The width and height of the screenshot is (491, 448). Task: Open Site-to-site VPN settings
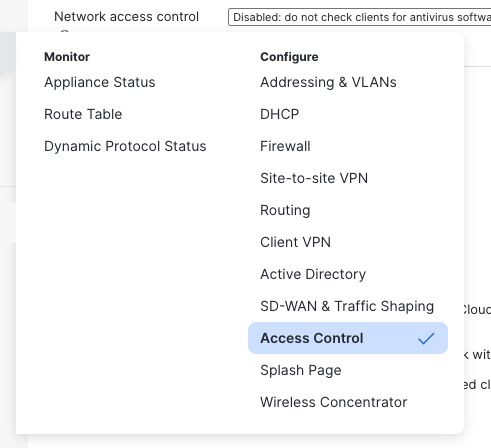coord(314,178)
